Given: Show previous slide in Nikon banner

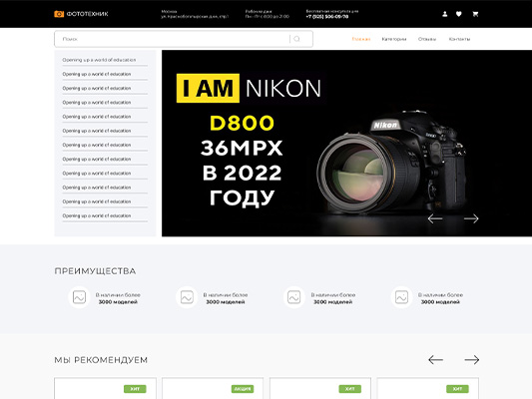Looking at the screenshot, I should 435,218.
